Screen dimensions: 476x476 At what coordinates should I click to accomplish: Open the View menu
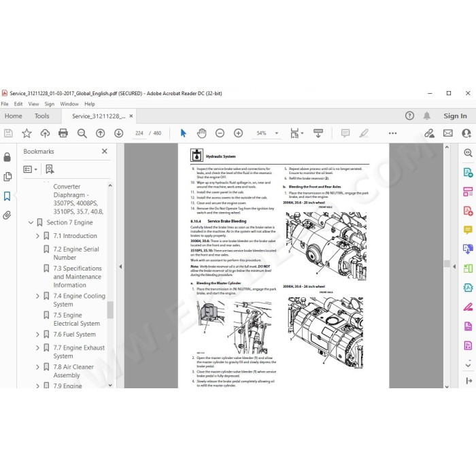point(33,104)
